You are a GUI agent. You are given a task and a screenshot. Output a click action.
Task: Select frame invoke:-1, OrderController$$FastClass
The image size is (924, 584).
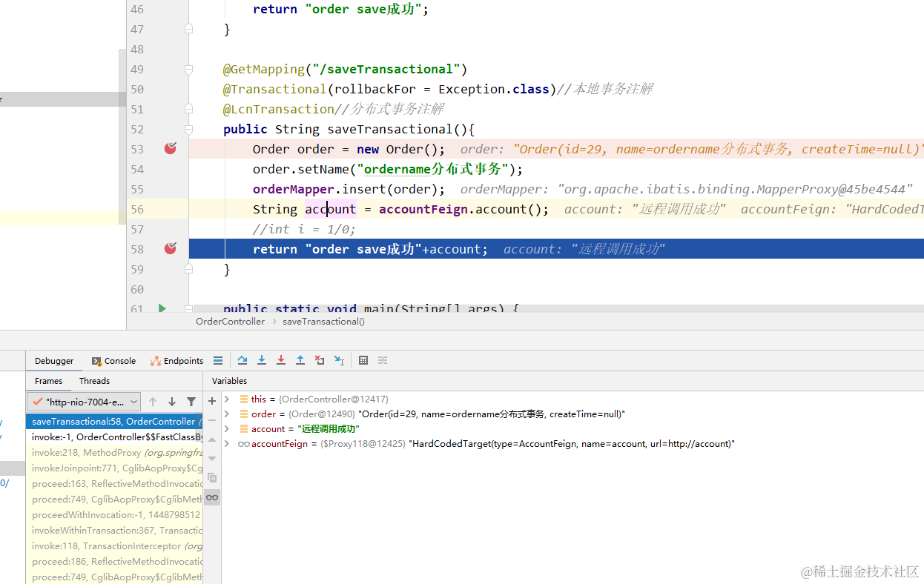114,437
